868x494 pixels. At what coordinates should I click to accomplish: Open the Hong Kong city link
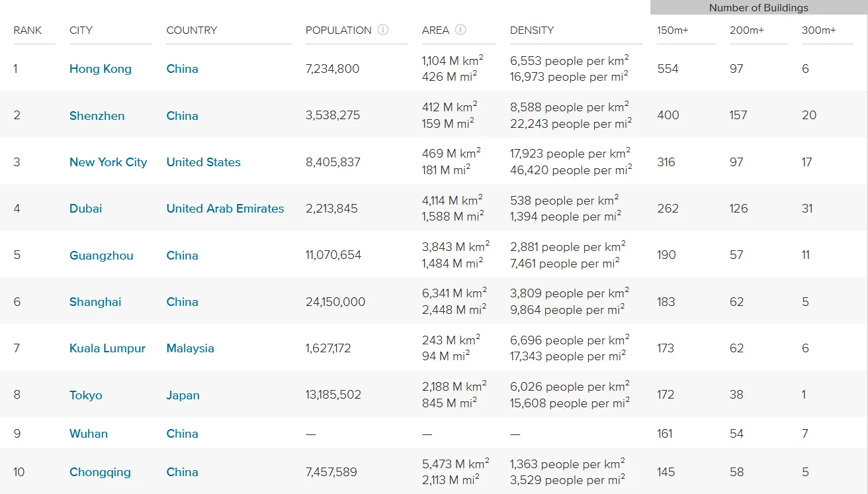(x=101, y=69)
